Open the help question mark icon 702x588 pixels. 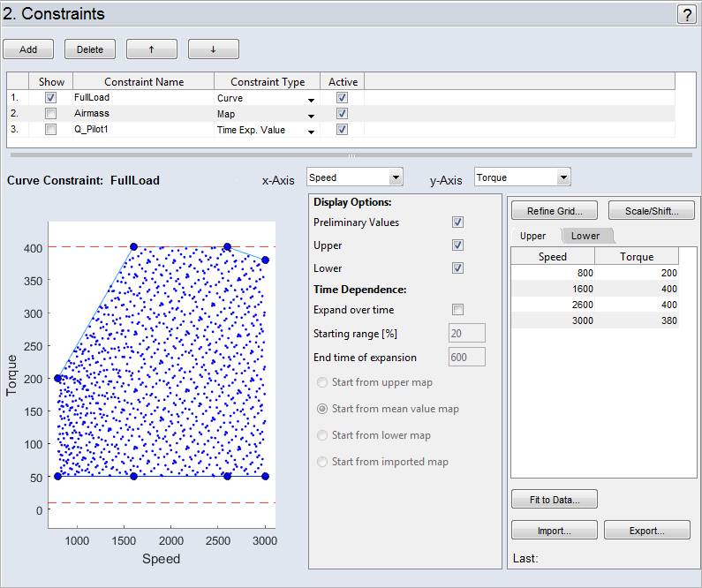point(686,14)
